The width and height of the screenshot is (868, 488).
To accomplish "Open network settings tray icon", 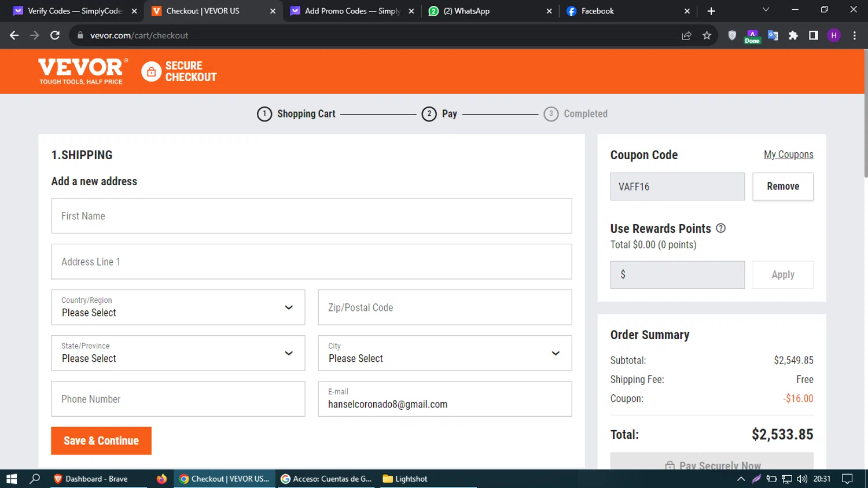I will [786, 479].
